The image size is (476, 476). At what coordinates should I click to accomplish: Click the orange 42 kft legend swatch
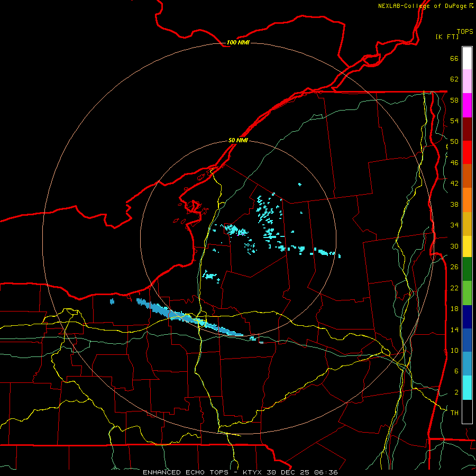467,200
